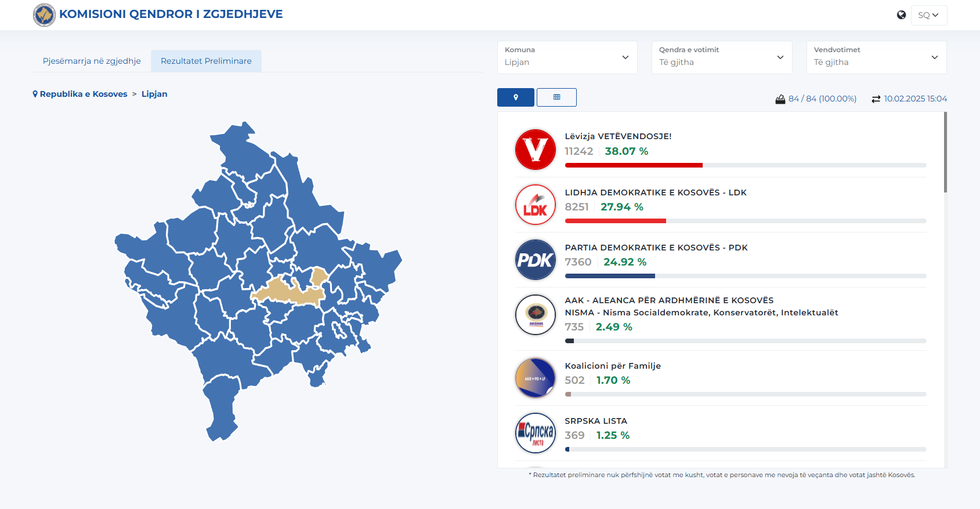Click the 10.02.2025 15:04 timestamp
Image resolution: width=980 pixels, height=509 pixels.
tap(916, 99)
